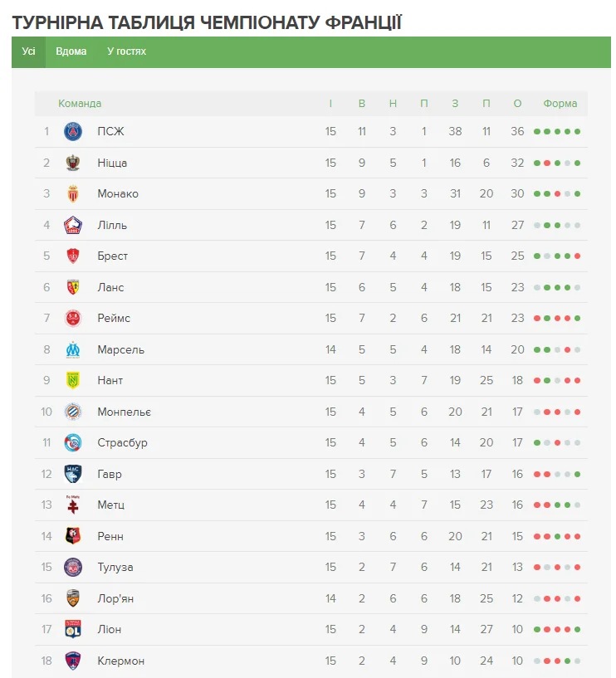The width and height of the screenshot is (616, 678).
Task: Click the Le Havre HAC logo
Action: pos(73,474)
